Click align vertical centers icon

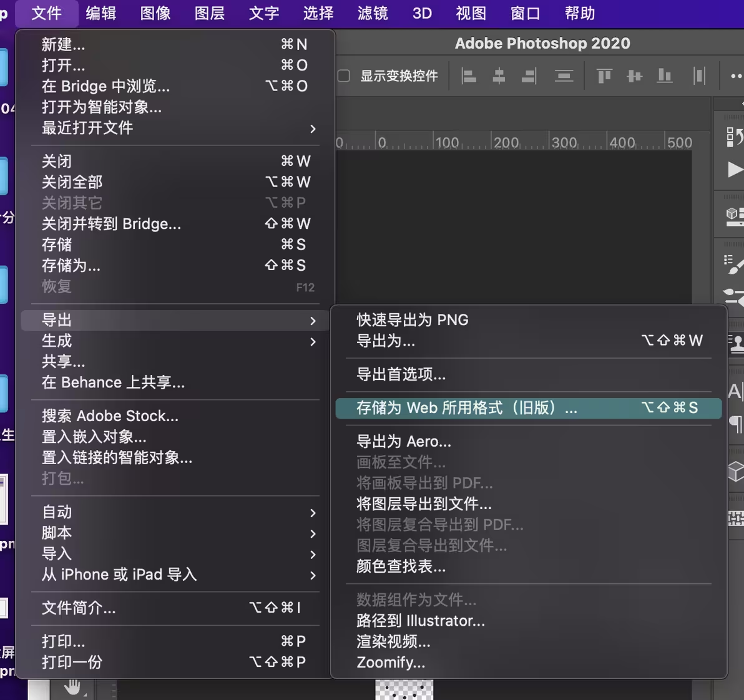pyautogui.click(x=634, y=76)
